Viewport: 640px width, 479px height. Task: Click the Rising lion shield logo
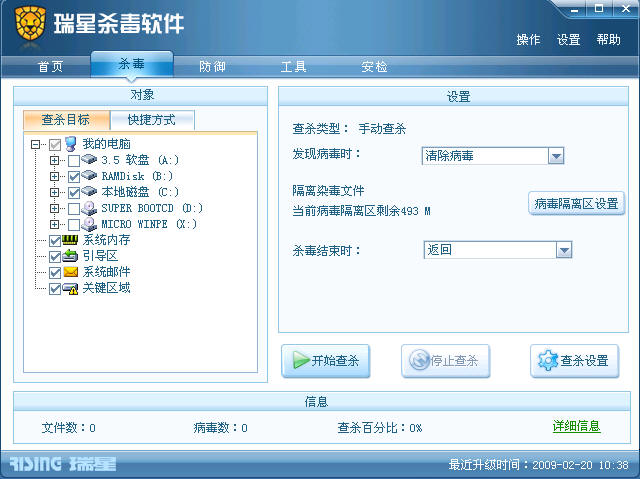(x=30, y=22)
